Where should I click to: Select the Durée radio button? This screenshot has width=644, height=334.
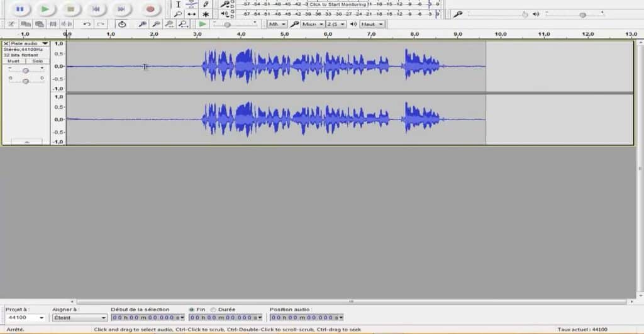click(213, 309)
